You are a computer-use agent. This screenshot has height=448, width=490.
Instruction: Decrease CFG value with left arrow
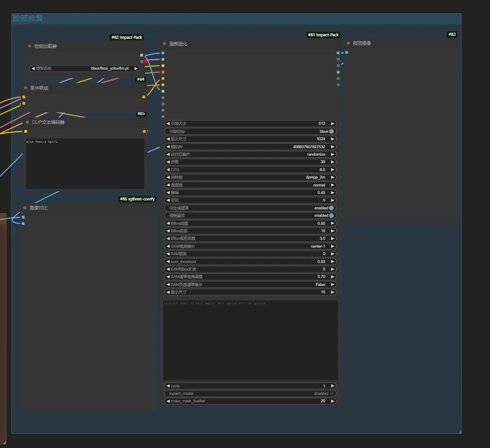coord(167,170)
